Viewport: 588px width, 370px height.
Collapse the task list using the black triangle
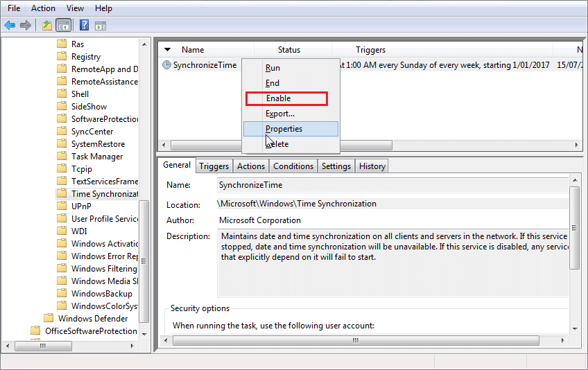tap(167, 50)
